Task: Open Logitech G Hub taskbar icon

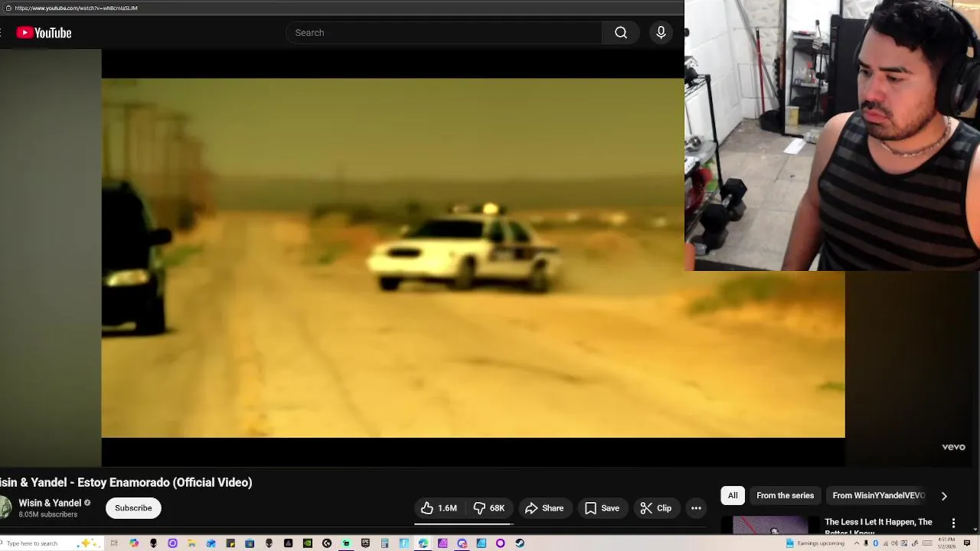Action: point(327,543)
